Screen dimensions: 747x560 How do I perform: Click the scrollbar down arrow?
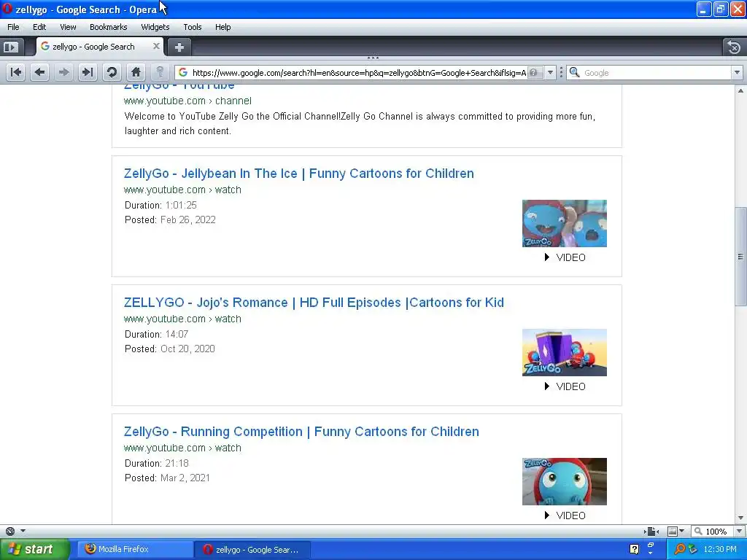click(x=740, y=518)
